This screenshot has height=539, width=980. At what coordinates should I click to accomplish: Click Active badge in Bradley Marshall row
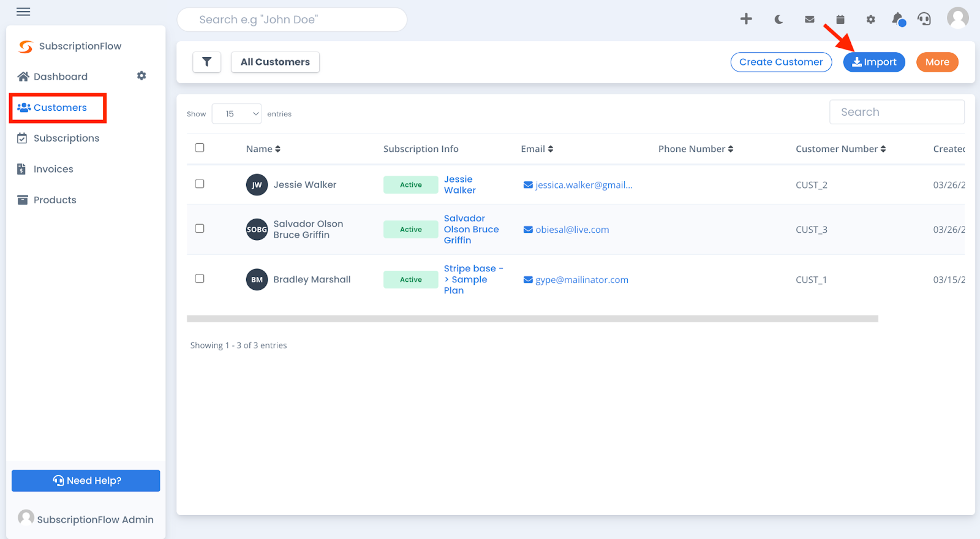point(411,280)
